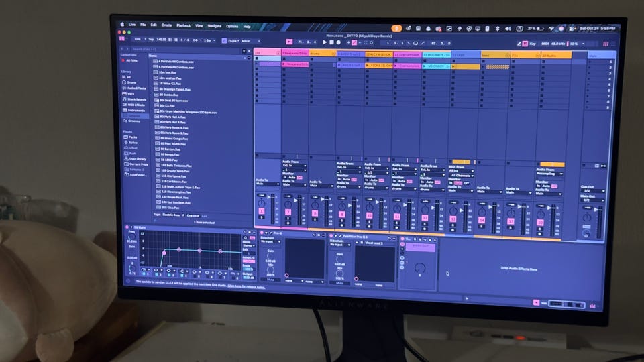
Task: Toggle the metronome icon
Action: 197,40
